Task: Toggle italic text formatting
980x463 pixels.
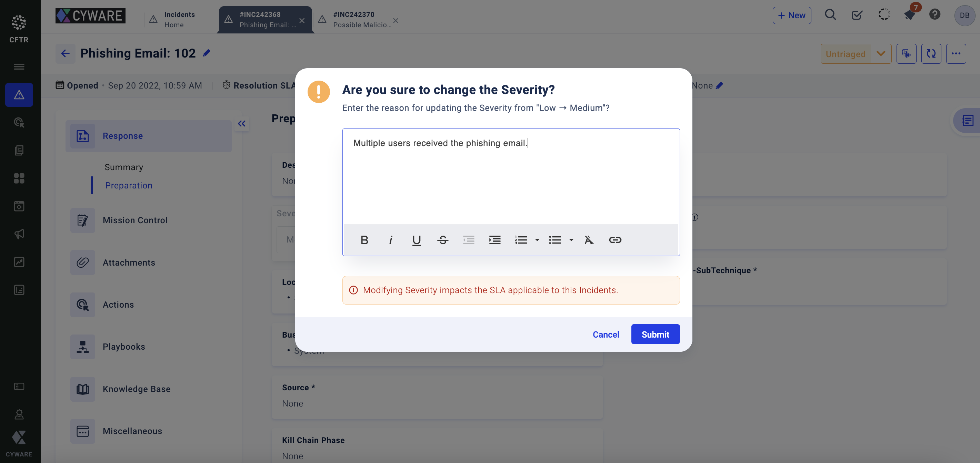Action: coord(390,240)
